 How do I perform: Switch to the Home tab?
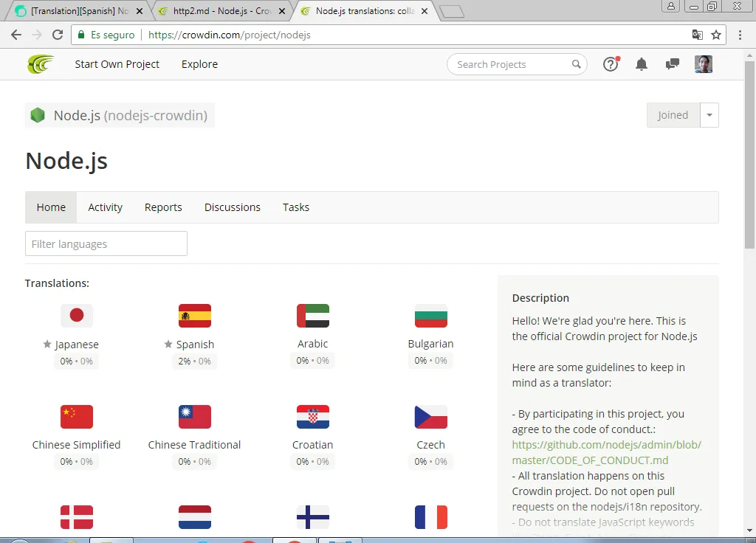tap(51, 207)
